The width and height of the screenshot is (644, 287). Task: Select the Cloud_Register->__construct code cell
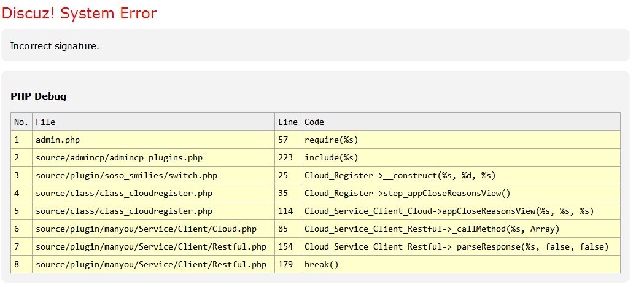pos(460,176)
